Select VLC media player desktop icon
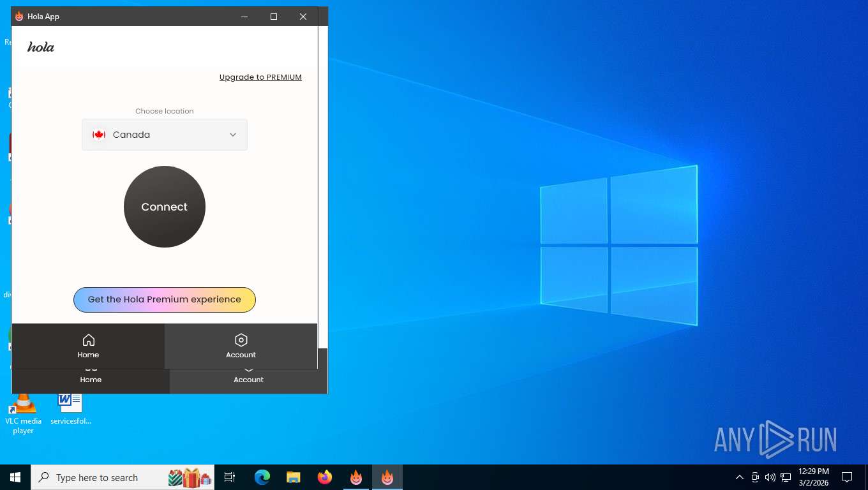The image size is (868, 490). 23,413
